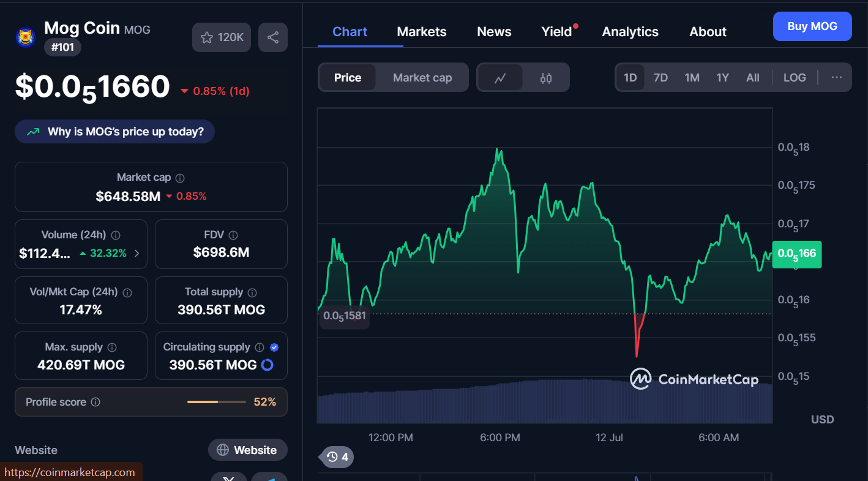
Task: Click the current price tag 0.05166 on chart
Action: coord(797,253)
